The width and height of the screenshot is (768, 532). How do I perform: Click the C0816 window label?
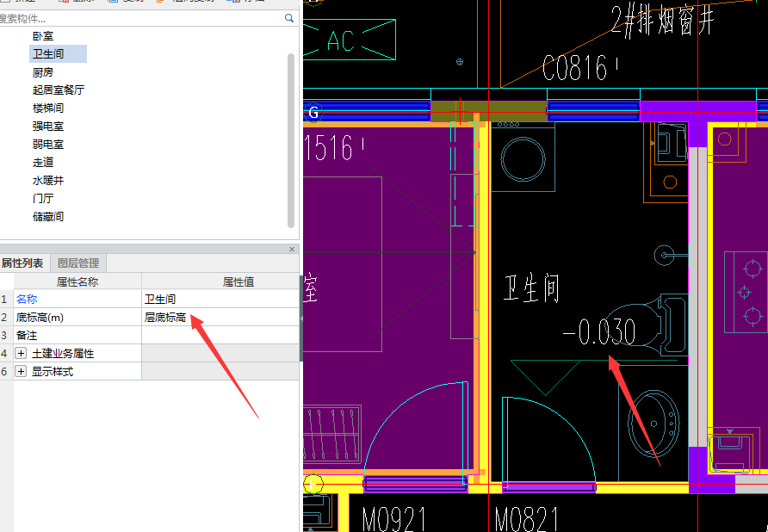pyautogui.click(x=579, y=68)
